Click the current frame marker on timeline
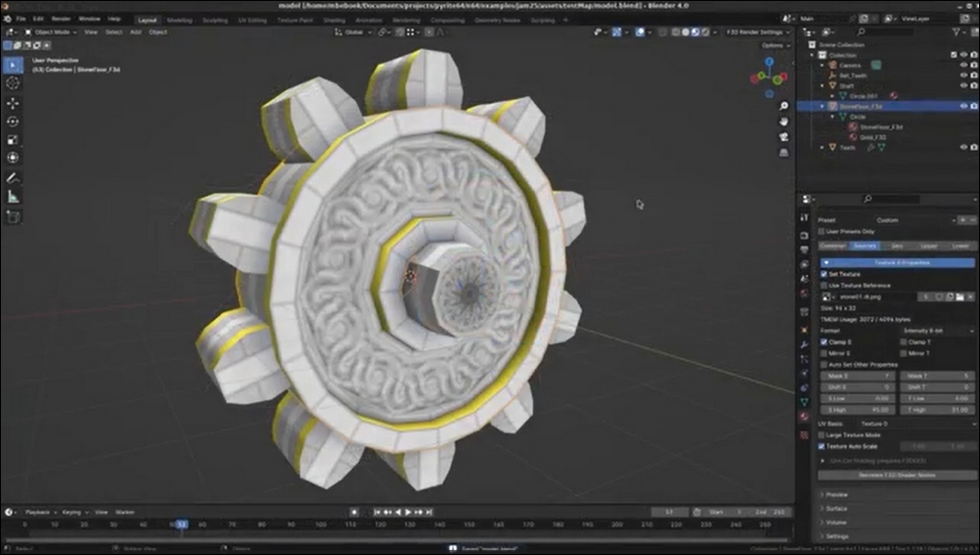Screen dimensions: 980x555 tap(182, 525)
